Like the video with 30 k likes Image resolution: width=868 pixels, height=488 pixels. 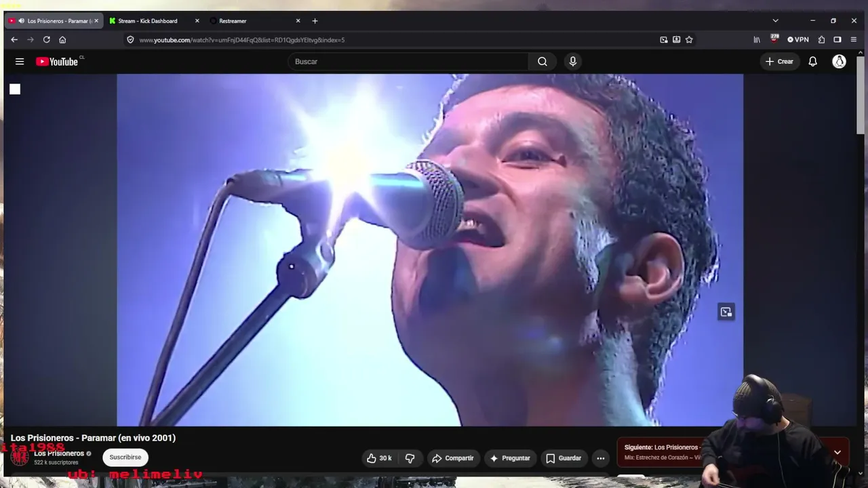379,458
